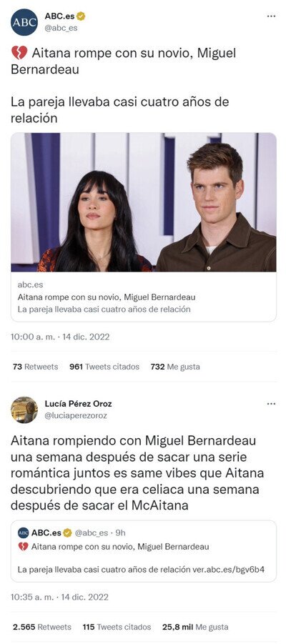Visit the @abc_es handle

click(61, 29)
